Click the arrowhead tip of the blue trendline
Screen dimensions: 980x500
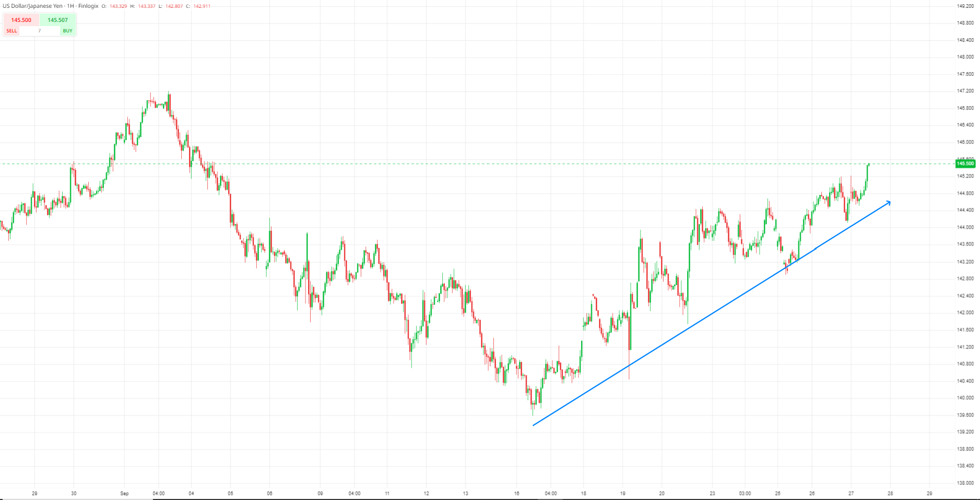(x=889, y=202)
